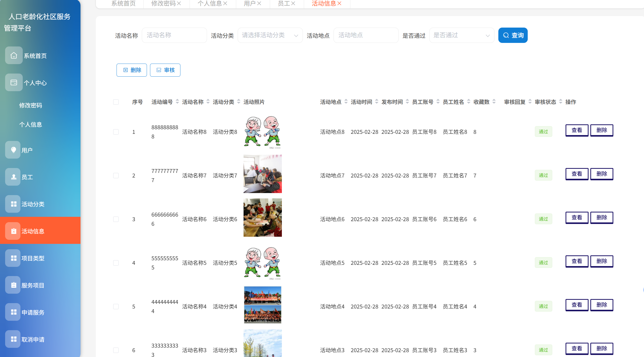Click sort arrows next to 活动编号 header
644x357 pixels.
177,102
